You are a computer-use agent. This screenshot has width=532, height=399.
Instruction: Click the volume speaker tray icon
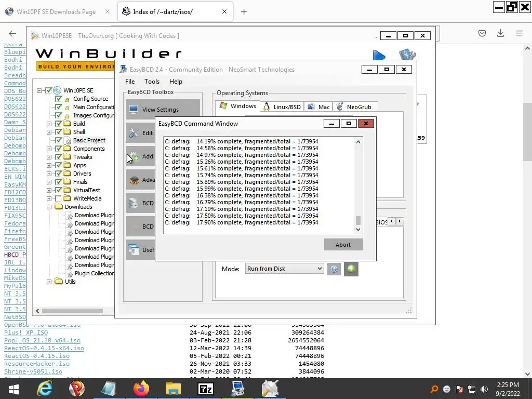pyautogui.click(x=484, y=389)
